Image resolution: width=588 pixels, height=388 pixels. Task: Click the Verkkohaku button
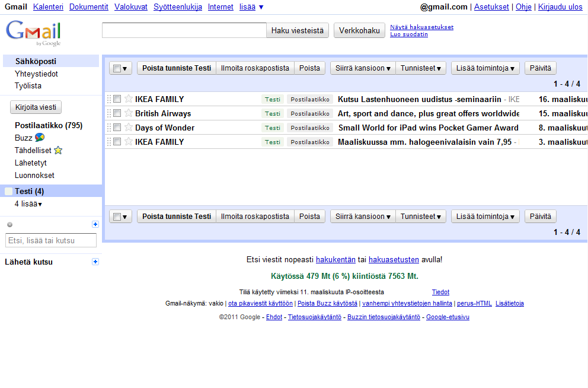(x=359, y=30)
